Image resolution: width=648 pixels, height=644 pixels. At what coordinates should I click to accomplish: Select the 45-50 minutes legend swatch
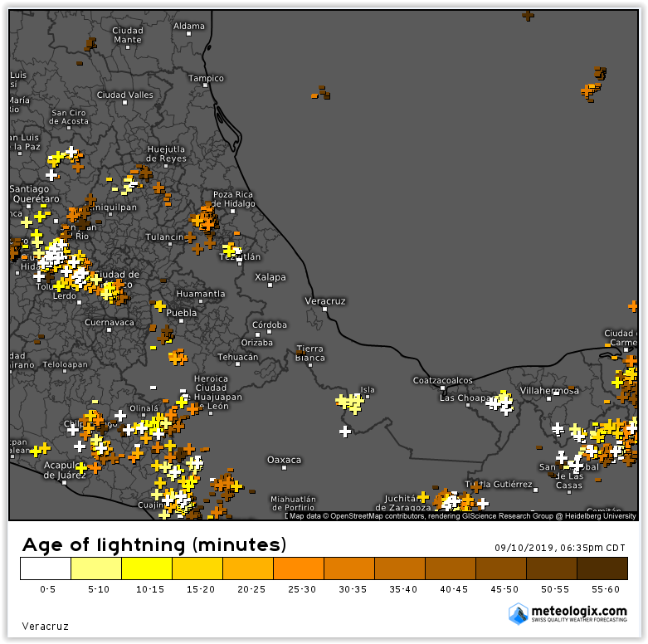(x=501, y=568)
